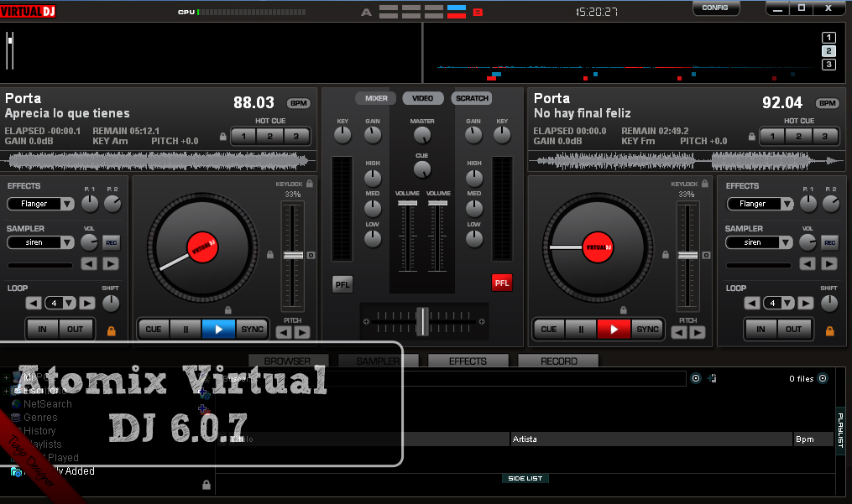Toggle left deck sampler REC
The width and height of the screenshot is (852, 504).
point(112,242)
